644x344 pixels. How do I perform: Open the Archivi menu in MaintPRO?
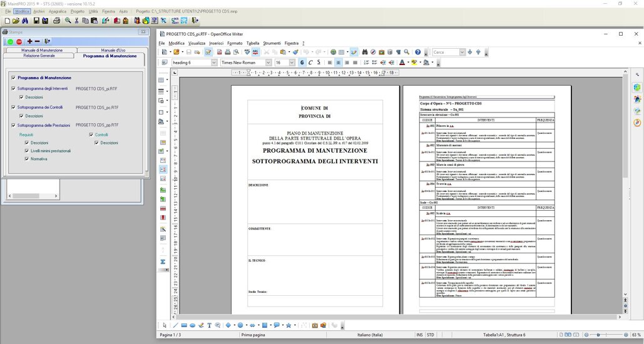pos(39,11)
